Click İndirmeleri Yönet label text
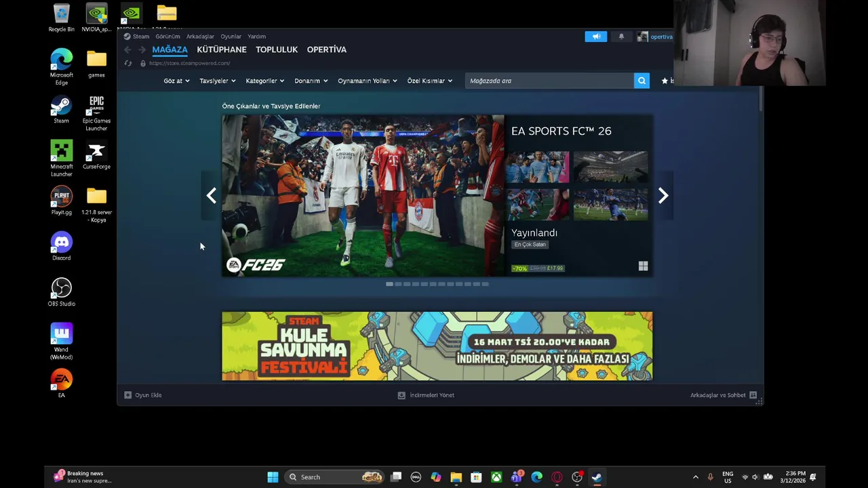The height and width of the screenshot is (488, 868). pyautogui.click(x=432, y=395)
